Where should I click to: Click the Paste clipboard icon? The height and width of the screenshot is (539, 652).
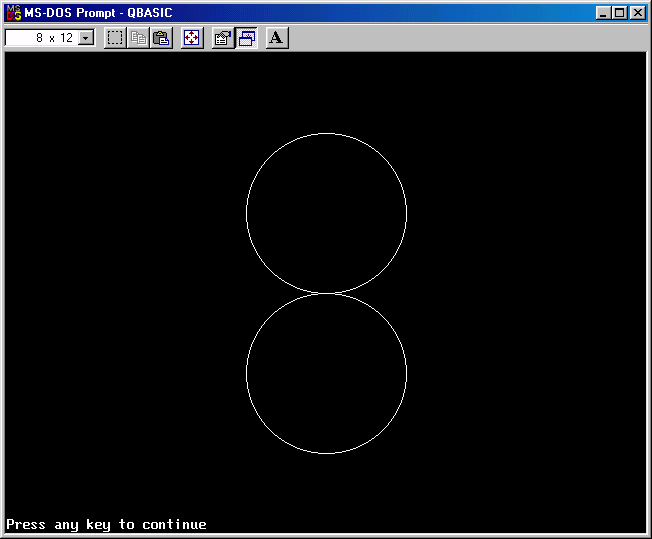161,38
